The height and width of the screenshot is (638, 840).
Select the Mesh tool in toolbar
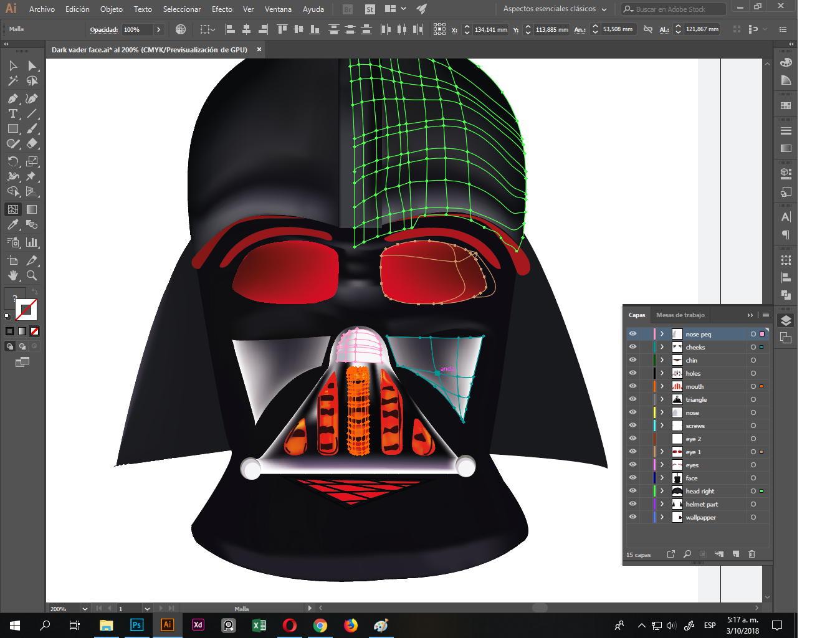click(x=13, y=209)
